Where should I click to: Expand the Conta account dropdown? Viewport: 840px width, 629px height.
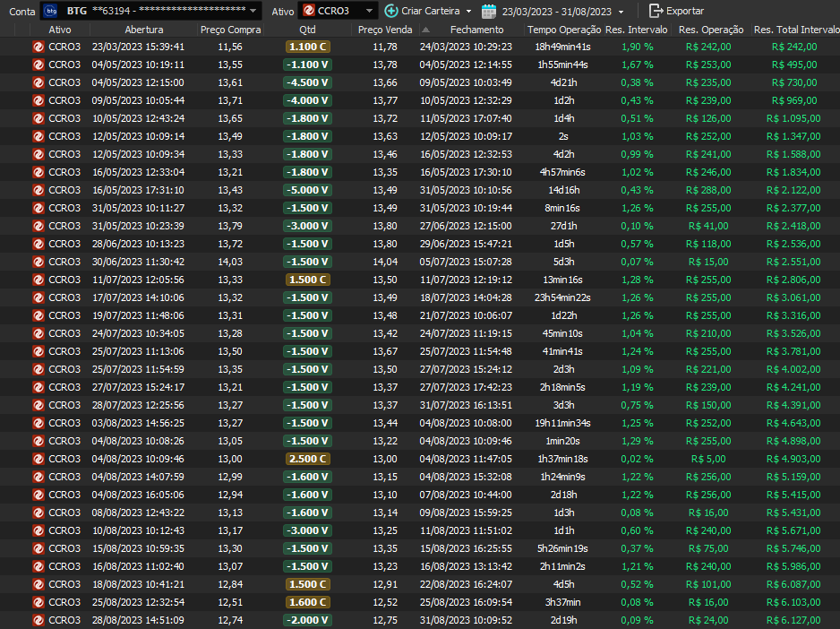[254, 11]
